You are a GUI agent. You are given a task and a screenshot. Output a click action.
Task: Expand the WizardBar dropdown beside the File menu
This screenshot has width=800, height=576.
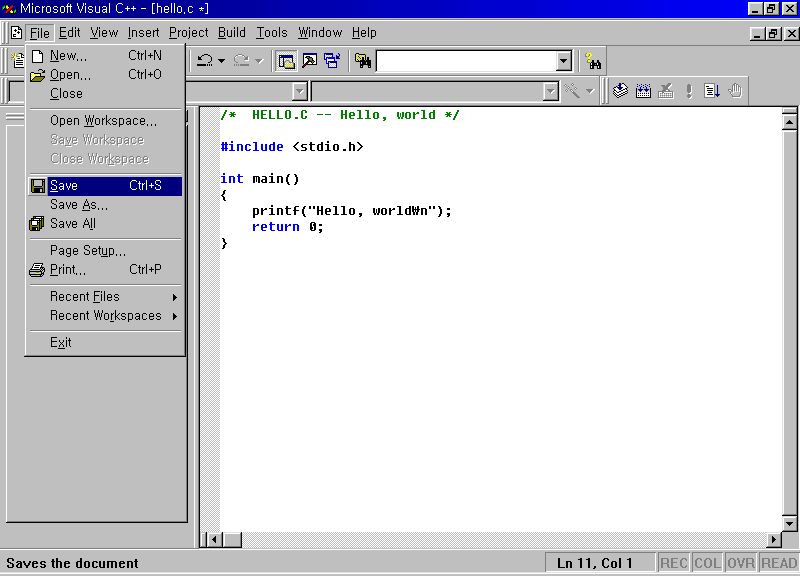pyautogui.click(x=300, y=92)
